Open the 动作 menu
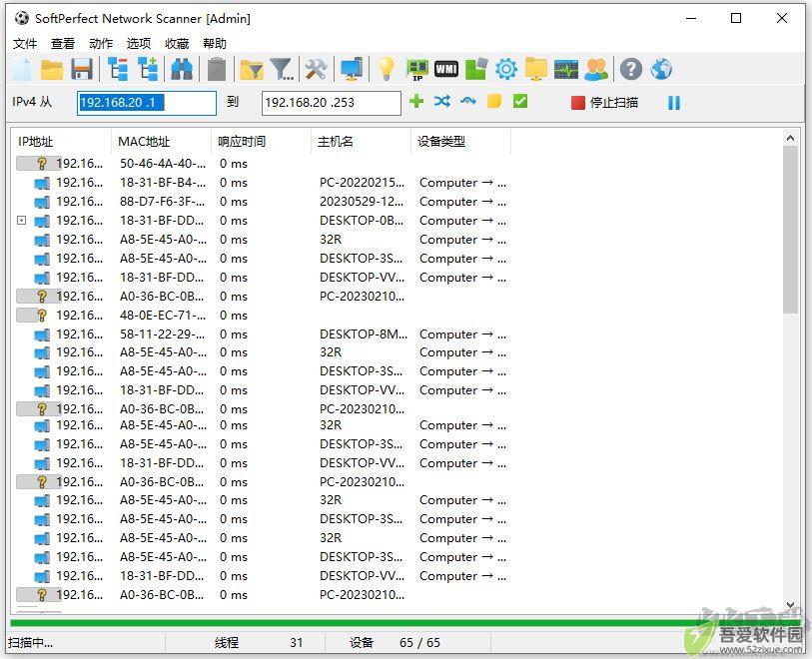The width and height of the screenshot is (812, 659). (x=101, y=44)
